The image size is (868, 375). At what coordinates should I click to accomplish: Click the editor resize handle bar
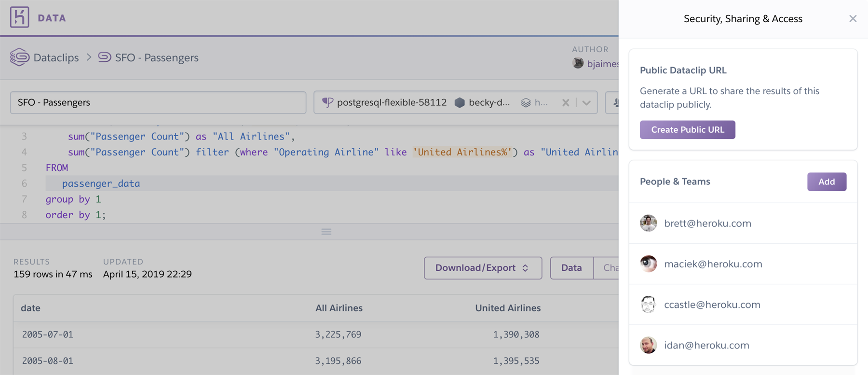click(326, 232)
